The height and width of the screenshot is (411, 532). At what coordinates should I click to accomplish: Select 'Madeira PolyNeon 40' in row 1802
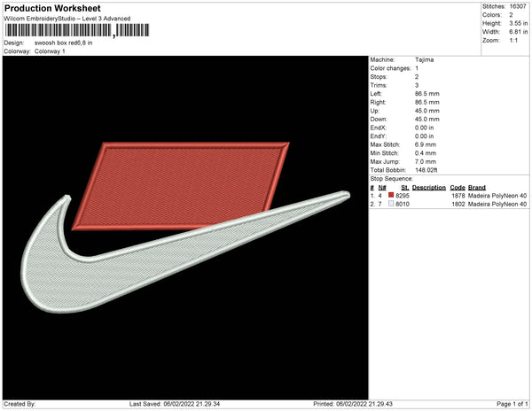[x=497, y=204]
